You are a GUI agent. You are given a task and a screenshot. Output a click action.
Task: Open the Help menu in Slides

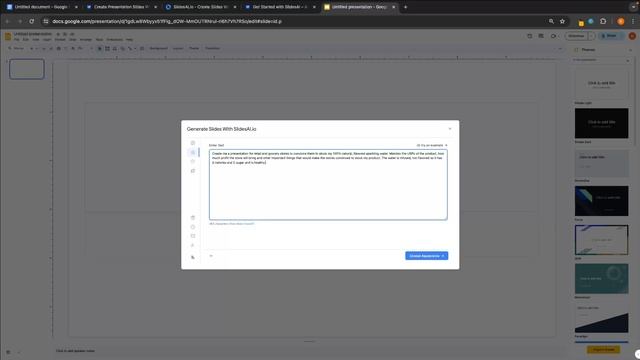coord(129,40)
